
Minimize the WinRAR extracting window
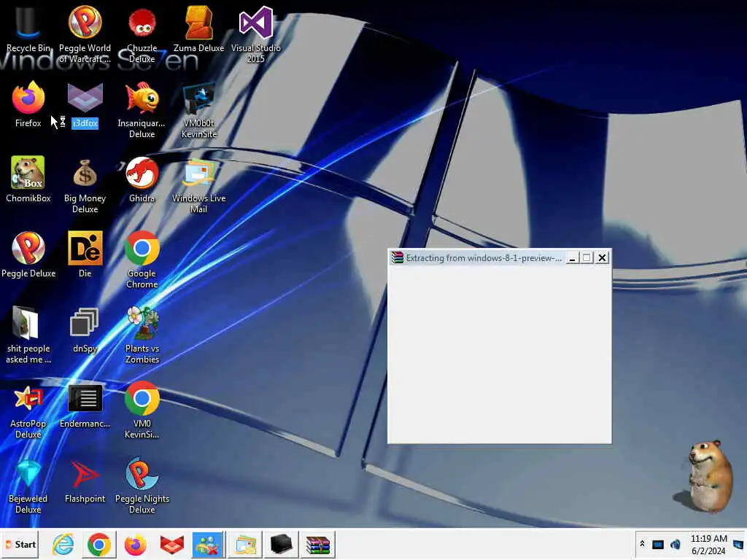572,258
